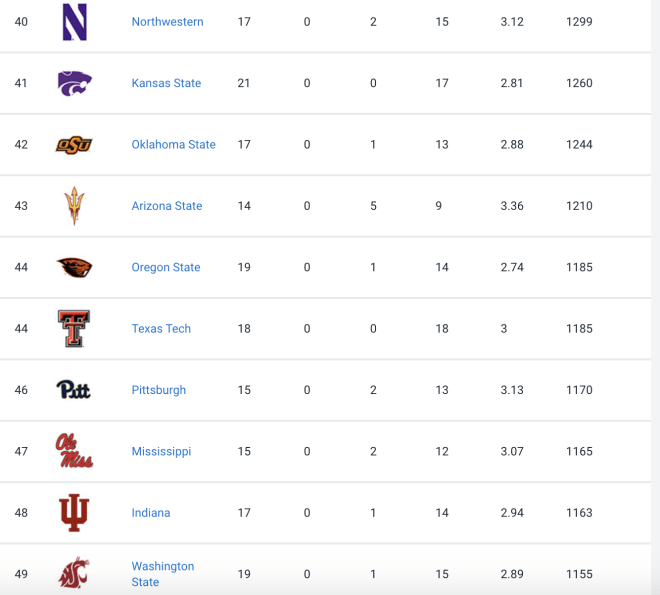Click the Oklahoma State OSU logo

pyautogui.click(x=74, y=145)
